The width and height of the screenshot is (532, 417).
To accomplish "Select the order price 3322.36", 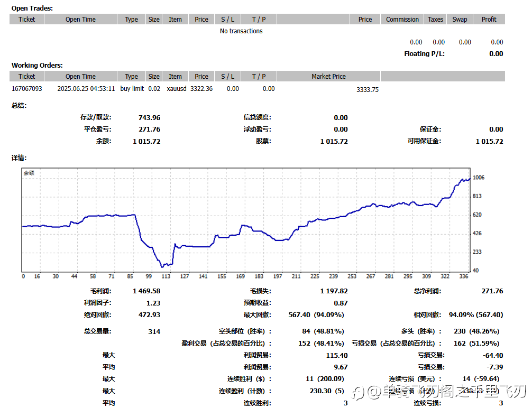I will click(x=201, y=89).
